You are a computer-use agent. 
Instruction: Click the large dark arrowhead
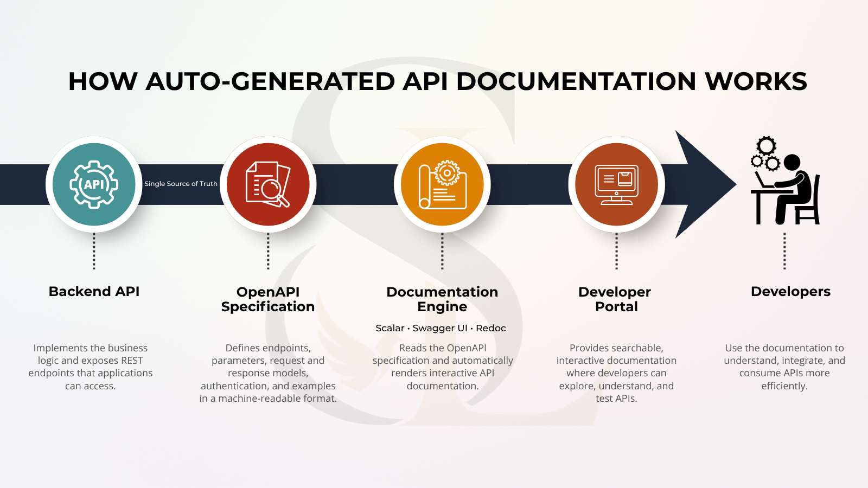point(706,184)
